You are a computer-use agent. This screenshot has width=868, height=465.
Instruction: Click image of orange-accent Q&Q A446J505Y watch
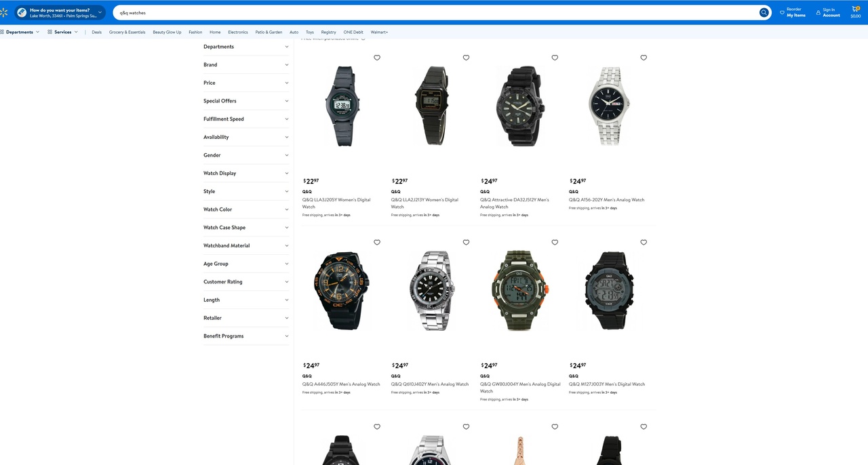point(342,291)
